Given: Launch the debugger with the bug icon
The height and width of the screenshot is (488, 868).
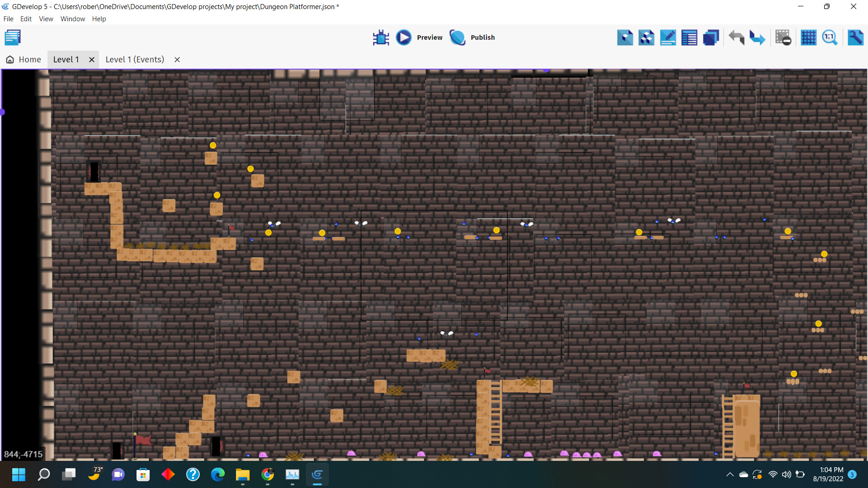Looking at the screenshot, I should pos(381,38).
